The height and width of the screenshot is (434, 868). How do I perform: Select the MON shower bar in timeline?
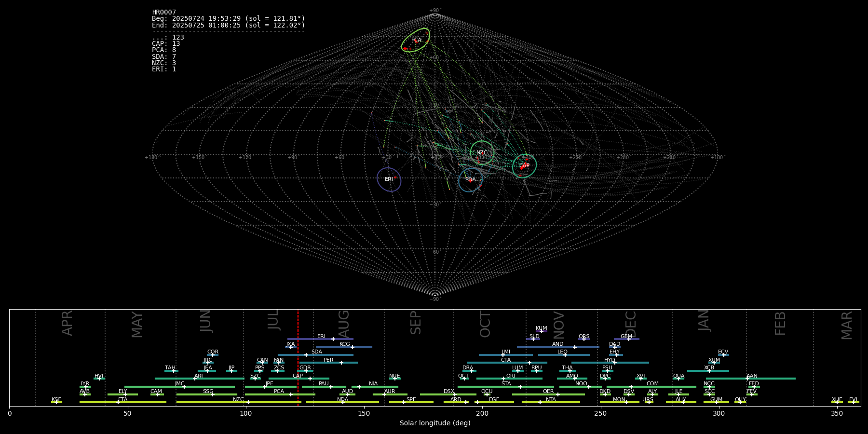click(x=619, y=402)
